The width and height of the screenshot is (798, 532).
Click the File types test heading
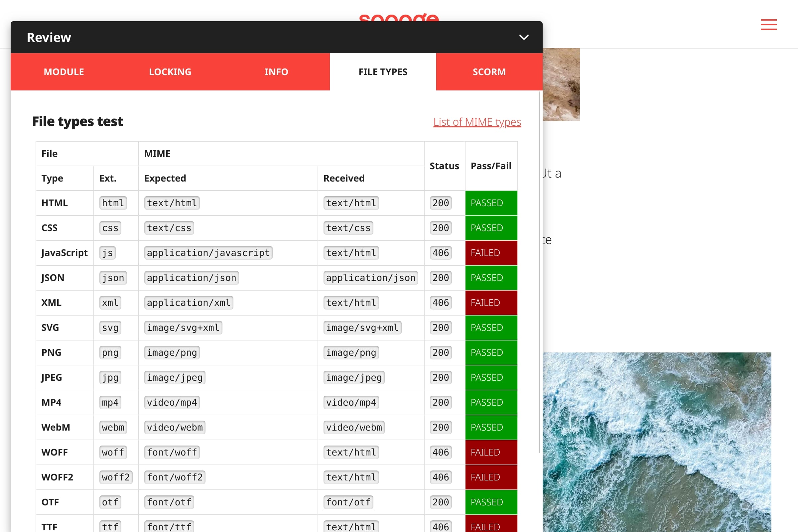[x=77, y=121]
